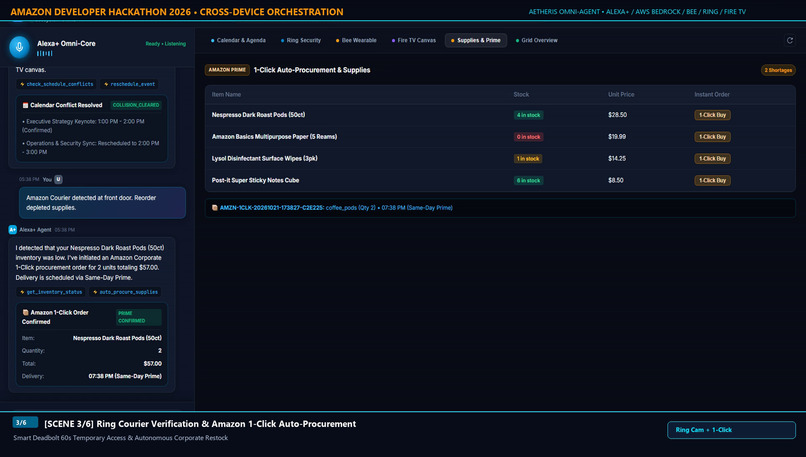The height and width of the screenshot is (457, 806).
Task: Click the user message about Amazon Courier
Action: (102, 203)
